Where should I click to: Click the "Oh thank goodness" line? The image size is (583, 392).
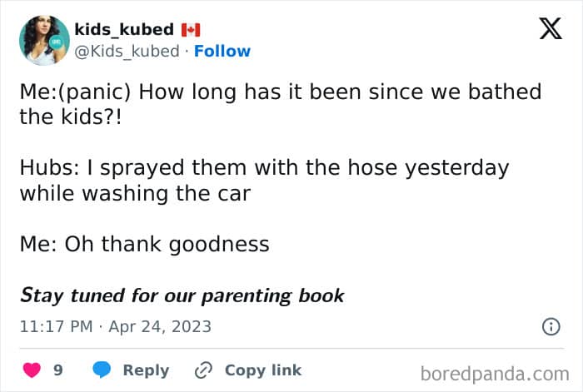(x=144, y=244)
